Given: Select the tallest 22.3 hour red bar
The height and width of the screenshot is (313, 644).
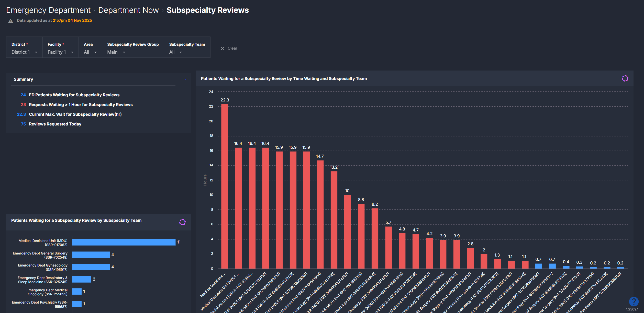Looking at the screenshot, I should click(225, 186).
